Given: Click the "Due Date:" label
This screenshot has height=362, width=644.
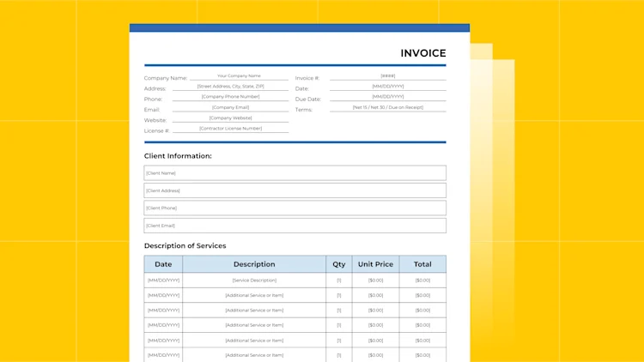Looking at the screenshot, I should point(308,100).
